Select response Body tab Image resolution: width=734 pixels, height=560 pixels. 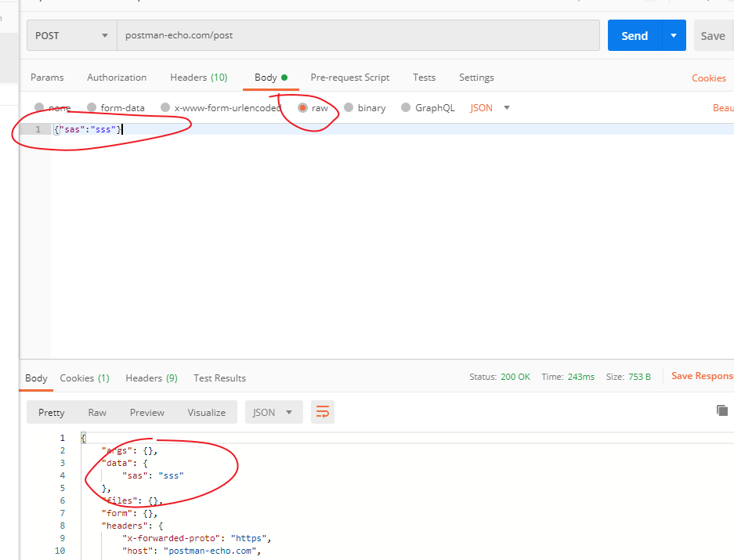click(36, 378)
